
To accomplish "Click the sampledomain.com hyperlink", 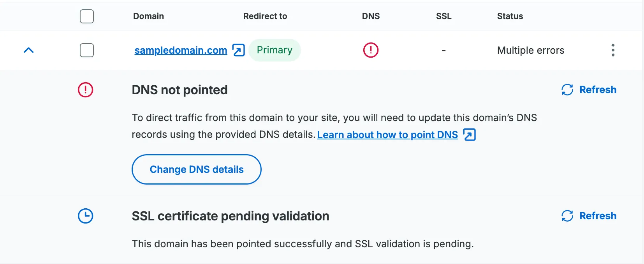I will pyautogui.click(x=181, y=50).
